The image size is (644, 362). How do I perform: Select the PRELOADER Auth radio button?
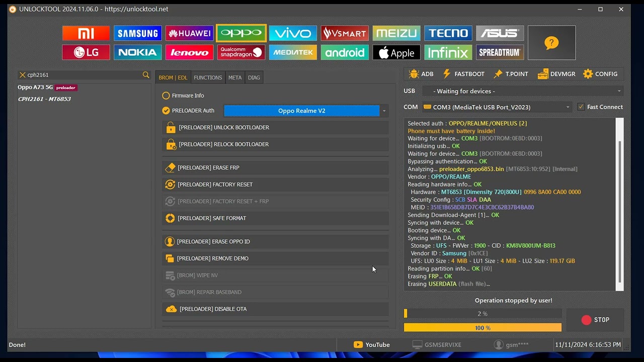(x=166, y=111)
